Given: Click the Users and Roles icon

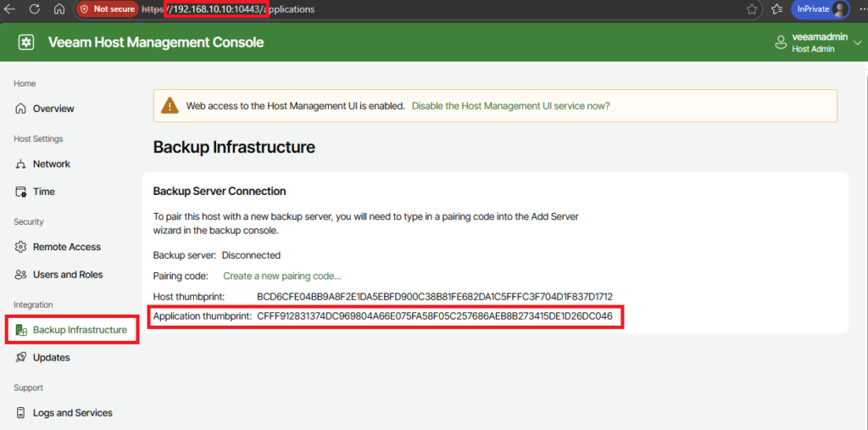Looking at the screenshot, I should (x=21, y=275).
